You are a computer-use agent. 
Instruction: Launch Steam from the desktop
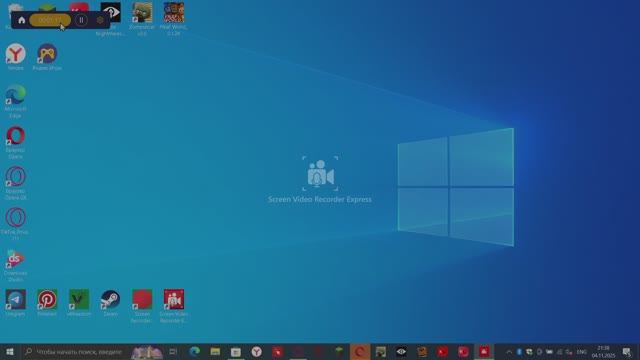pos(111,303)
